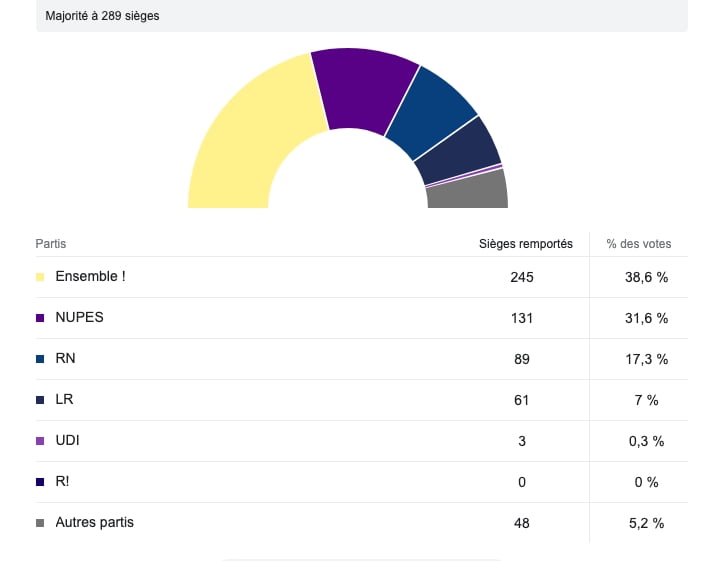Screen dimensions: 712x561
Task: Click the '245' seats value
Action: point(522,277)
